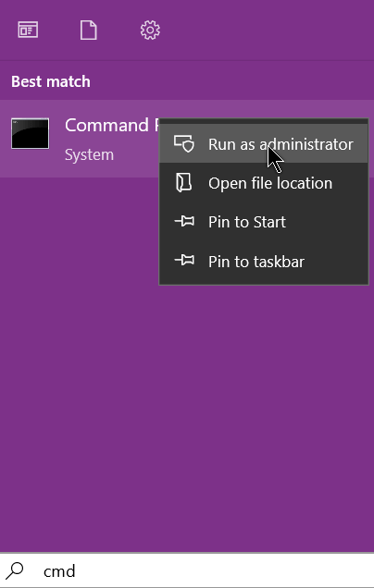Click the magnifying glass search icon
374x588 pixels.
15,570
